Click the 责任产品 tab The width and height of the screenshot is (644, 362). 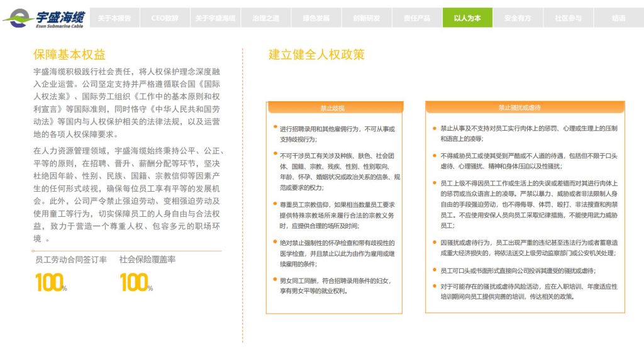tap(417, 18)
